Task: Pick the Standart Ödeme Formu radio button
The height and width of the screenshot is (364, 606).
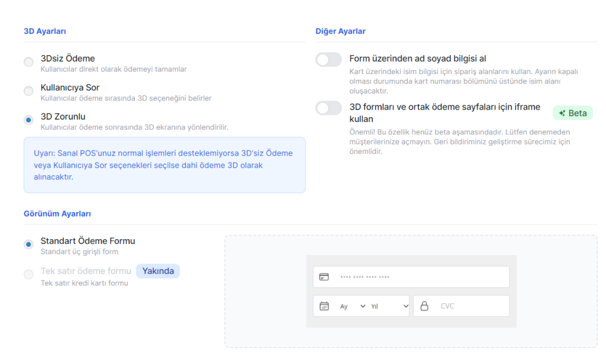Action: 28,244
